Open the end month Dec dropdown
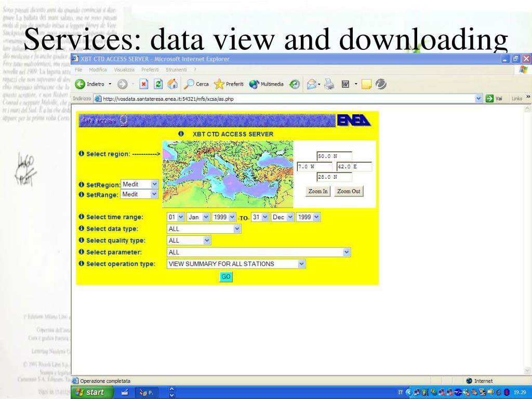The height and width of the screenshot is (399, 532). click(x=282, y=217)
